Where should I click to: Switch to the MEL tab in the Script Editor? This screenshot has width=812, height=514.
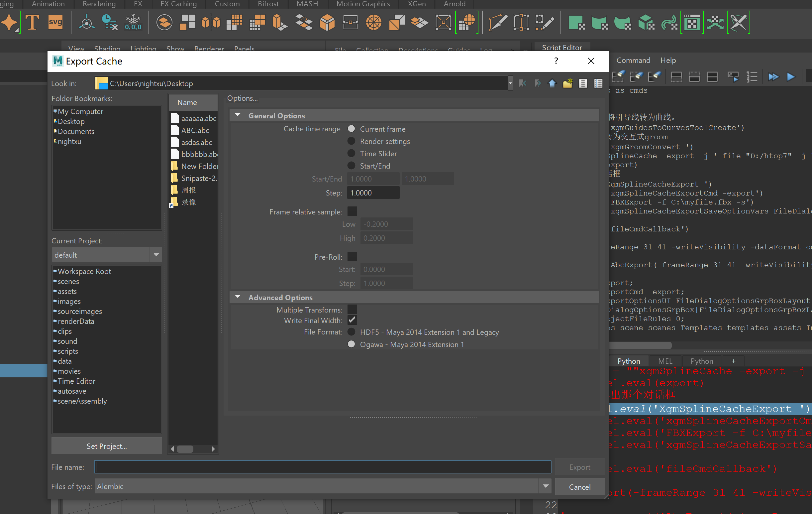(664, 360)
